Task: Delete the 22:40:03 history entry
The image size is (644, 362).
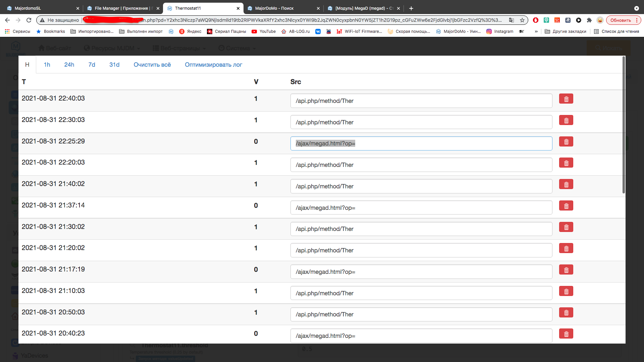Action: [566, 99]
